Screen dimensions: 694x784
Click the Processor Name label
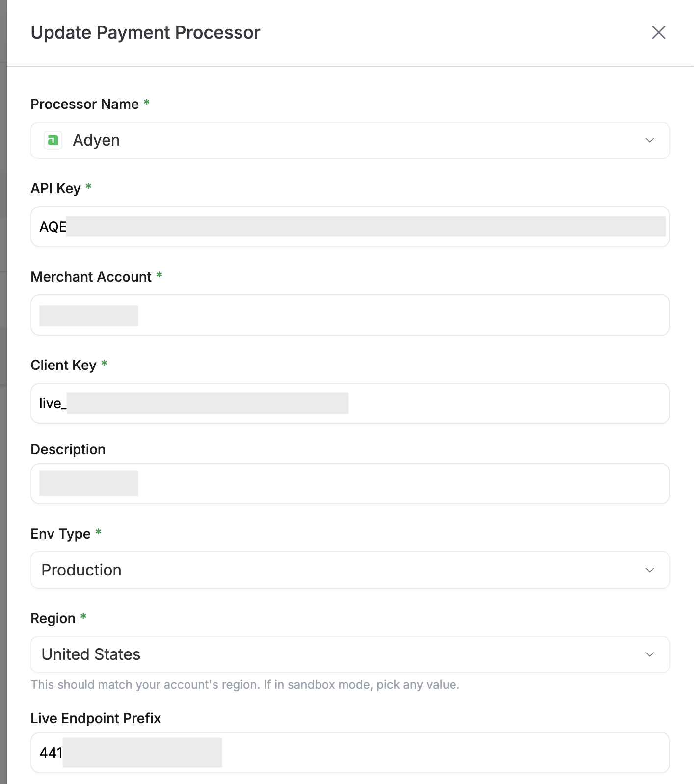(x=85, y=104)
